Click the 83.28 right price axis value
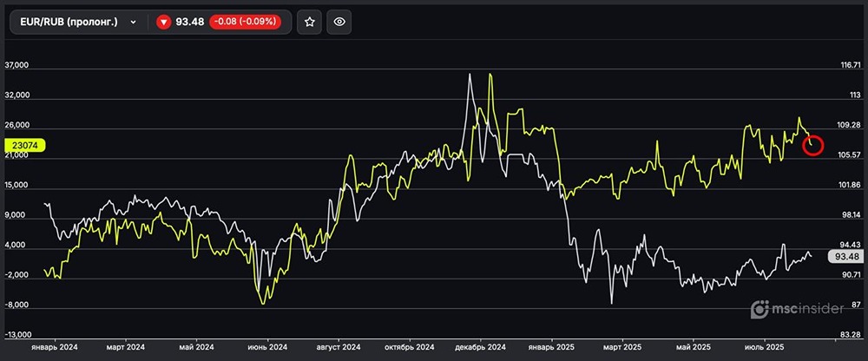The height and width of the screenshot is (361, 868). [847, 334]
